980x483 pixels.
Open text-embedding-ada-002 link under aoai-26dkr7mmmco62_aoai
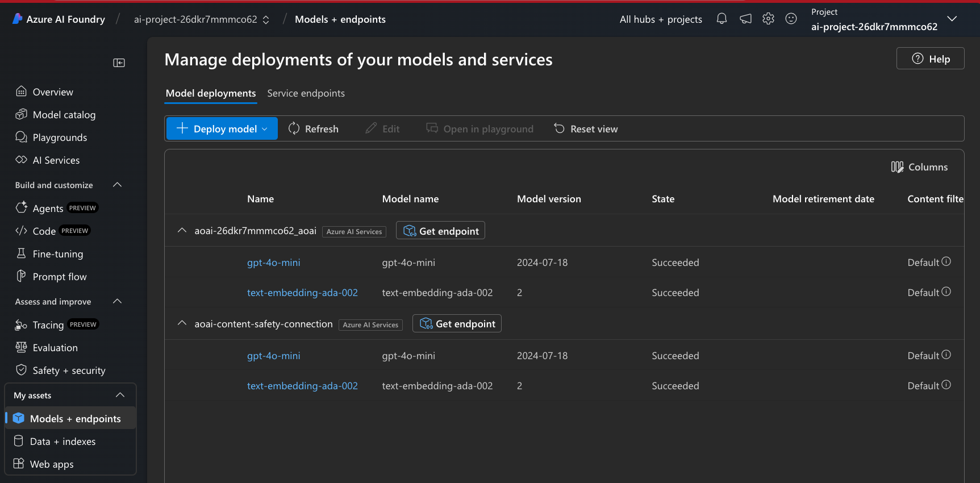(302, 293)
